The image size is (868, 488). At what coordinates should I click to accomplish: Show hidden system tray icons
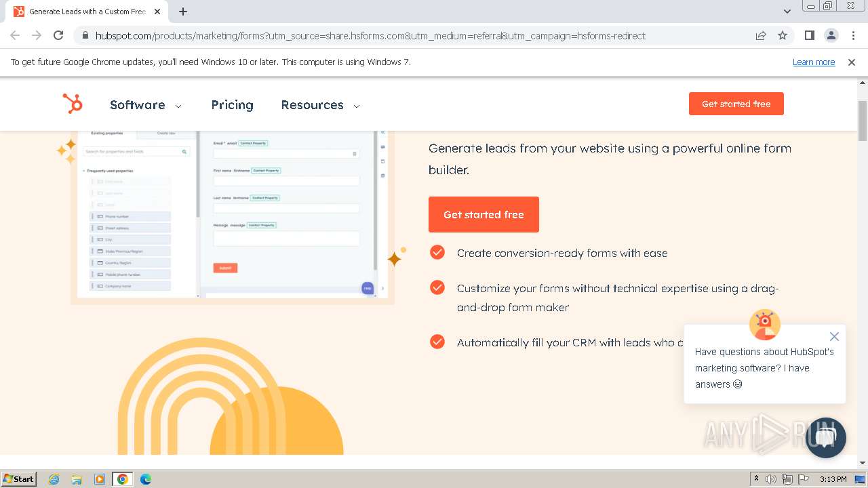(756, 479)
